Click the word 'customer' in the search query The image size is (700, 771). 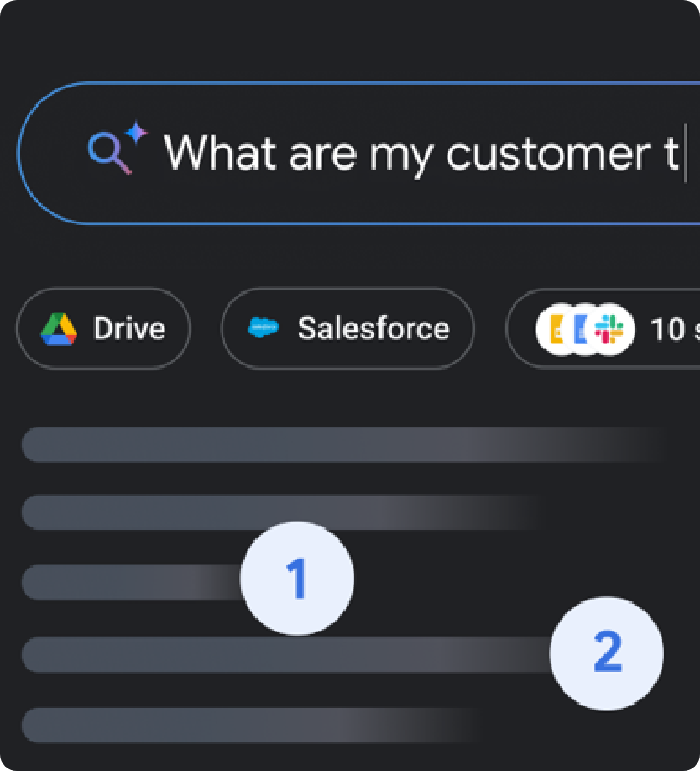tap(549, 155)
